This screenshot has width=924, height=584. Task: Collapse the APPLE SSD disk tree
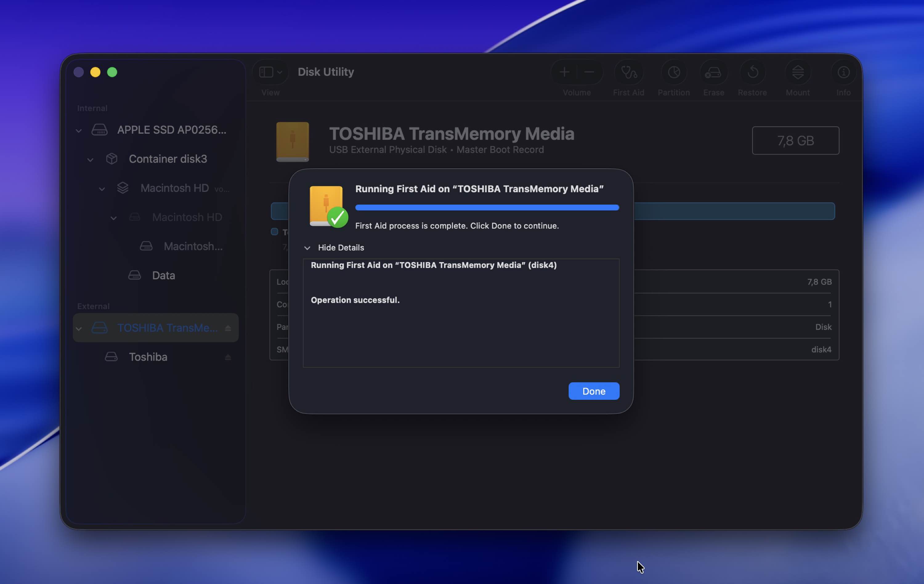[x=79, y=131]
